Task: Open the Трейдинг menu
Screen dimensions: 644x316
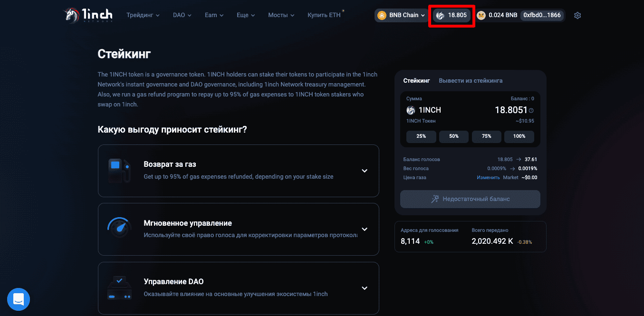Action: [143, 15]
